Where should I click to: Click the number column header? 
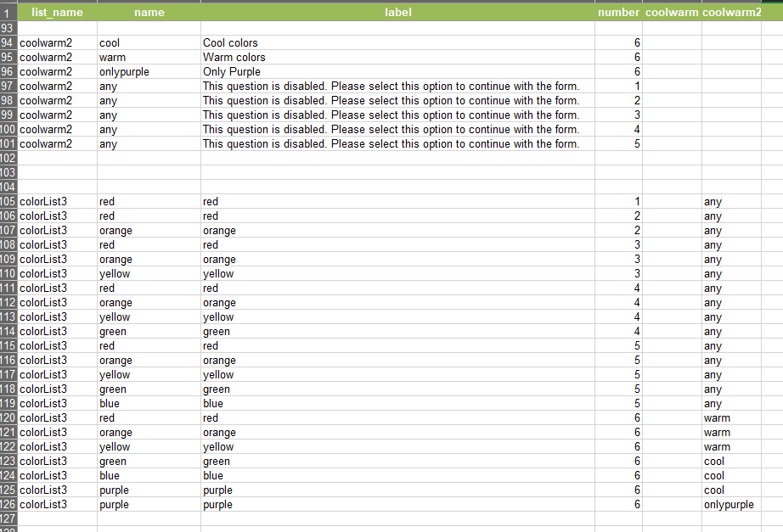618,12
